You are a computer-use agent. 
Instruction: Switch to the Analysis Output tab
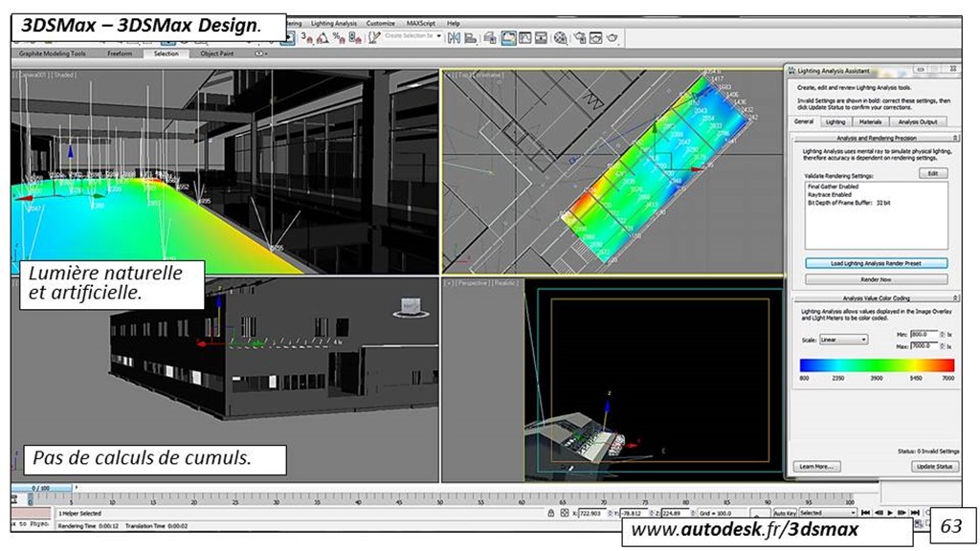pyautogui.click(x=918, y=121)
